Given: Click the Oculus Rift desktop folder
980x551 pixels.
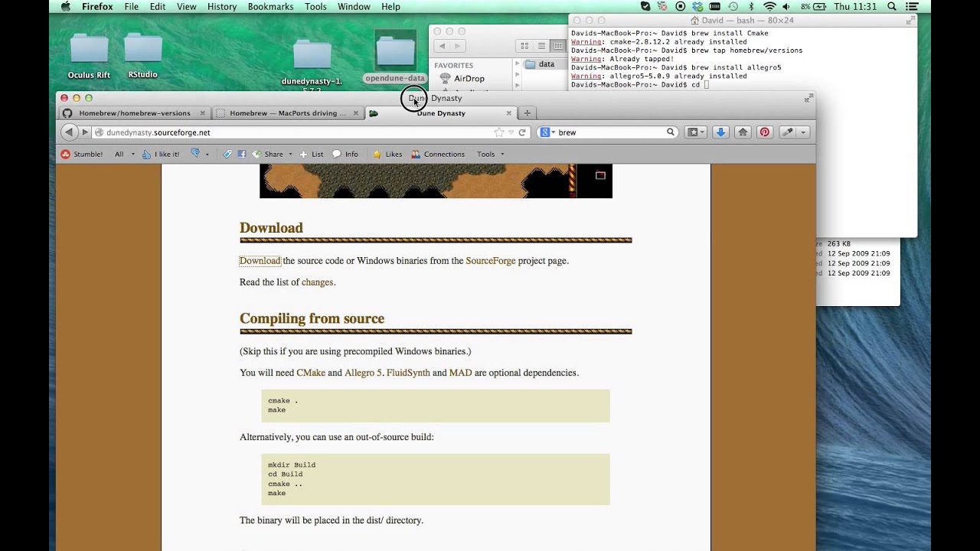Looking at the screenshot, I should pyautogui.click(x=89, y=54).
